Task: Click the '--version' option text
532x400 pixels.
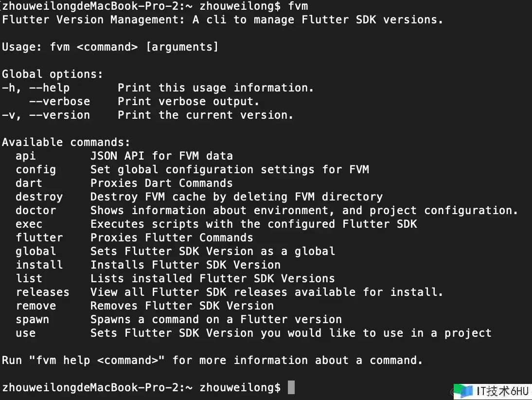Action: [60, 115]
